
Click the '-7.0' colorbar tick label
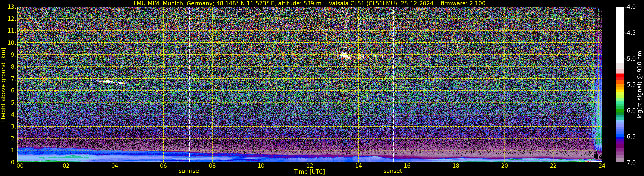tap(630, 163)
